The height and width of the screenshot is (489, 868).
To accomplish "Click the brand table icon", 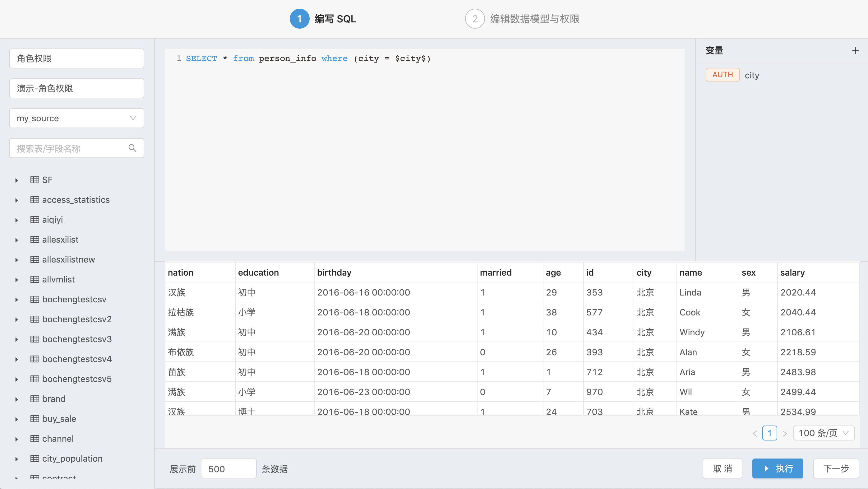I will click(x=35, y=399).
